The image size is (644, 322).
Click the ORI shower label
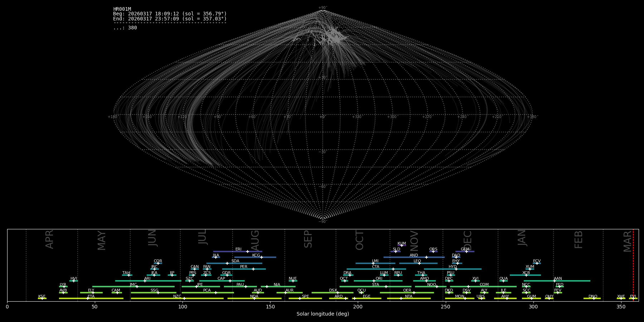[379, 279]
